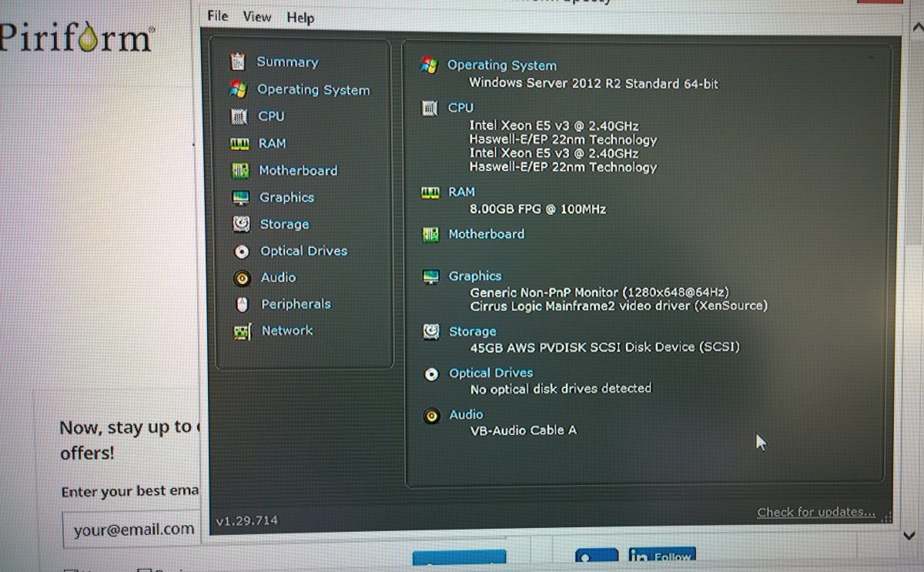Screen dimensions: 924x572
Task: Open the File menu
Action: (x=218, y=15)
